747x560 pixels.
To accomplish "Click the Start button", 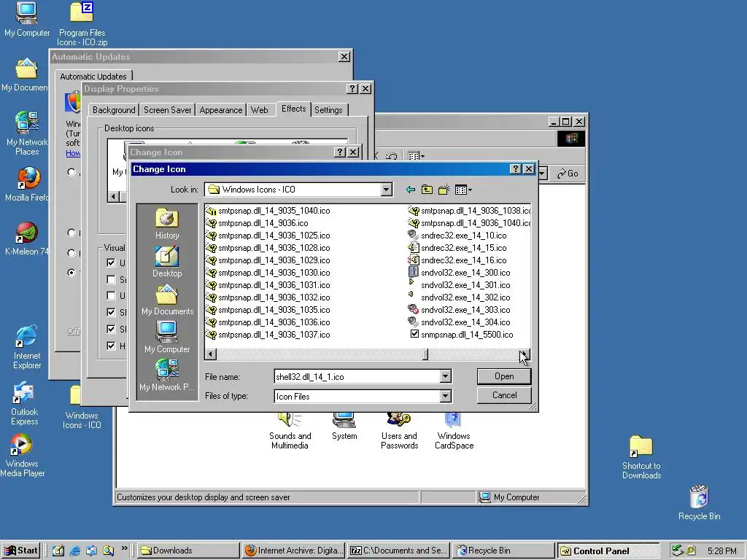I will click(20, 551).
